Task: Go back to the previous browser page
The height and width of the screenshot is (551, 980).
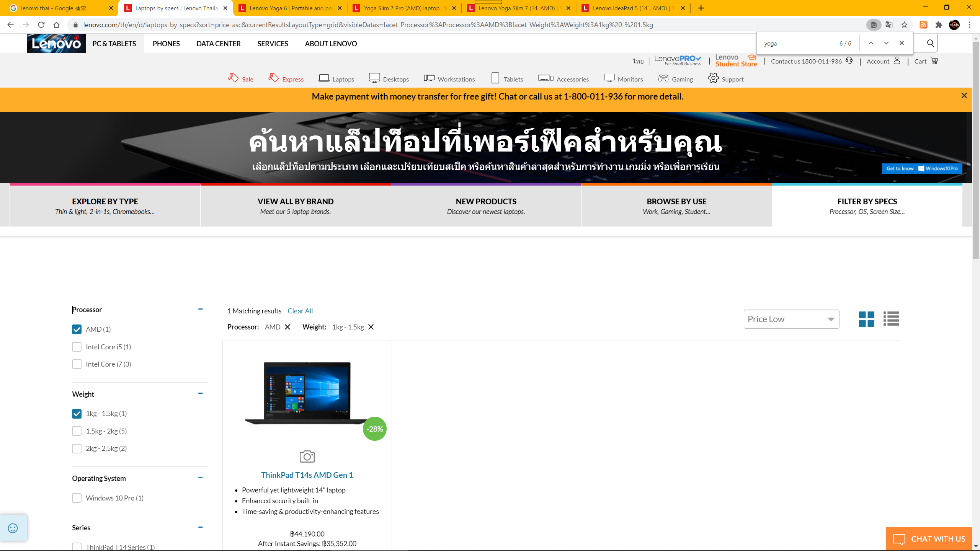Action: 10,25
